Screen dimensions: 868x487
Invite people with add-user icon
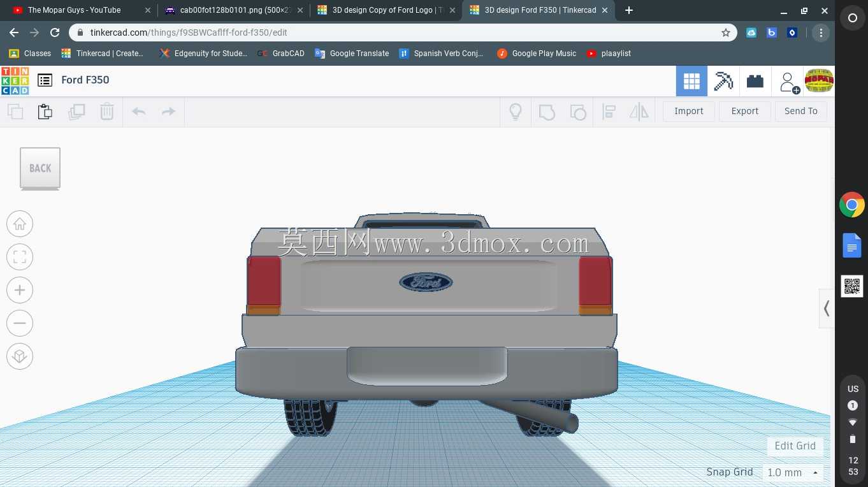(789, 82)
